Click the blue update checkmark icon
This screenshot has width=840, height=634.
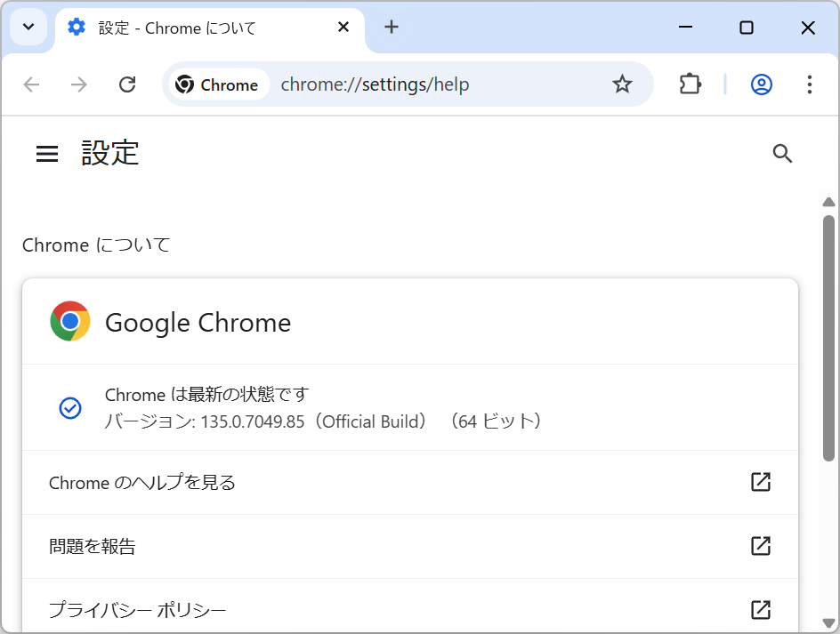pyautogui.click(x=70, y=408)
